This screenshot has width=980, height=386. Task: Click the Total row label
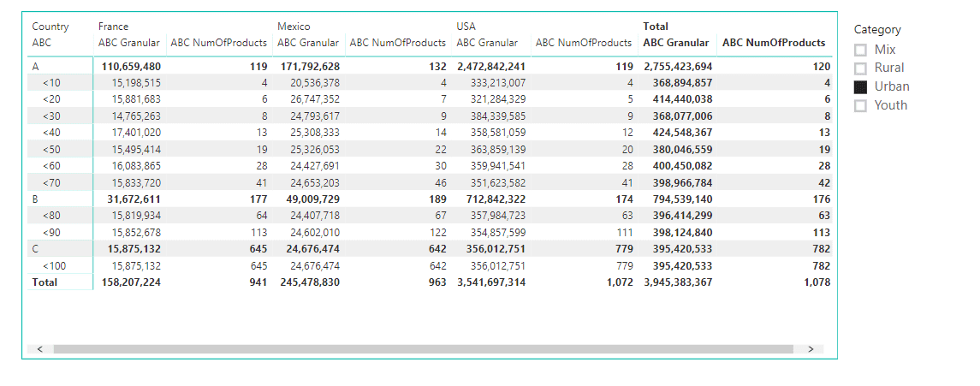pyautogui.click(x=45, y=282)
